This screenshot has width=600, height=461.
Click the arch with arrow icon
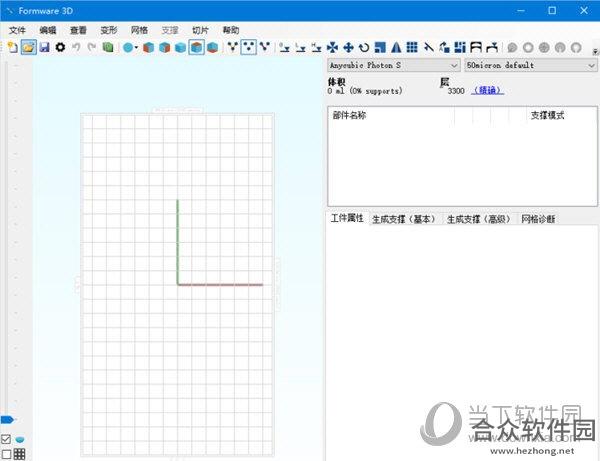(492, 47)
